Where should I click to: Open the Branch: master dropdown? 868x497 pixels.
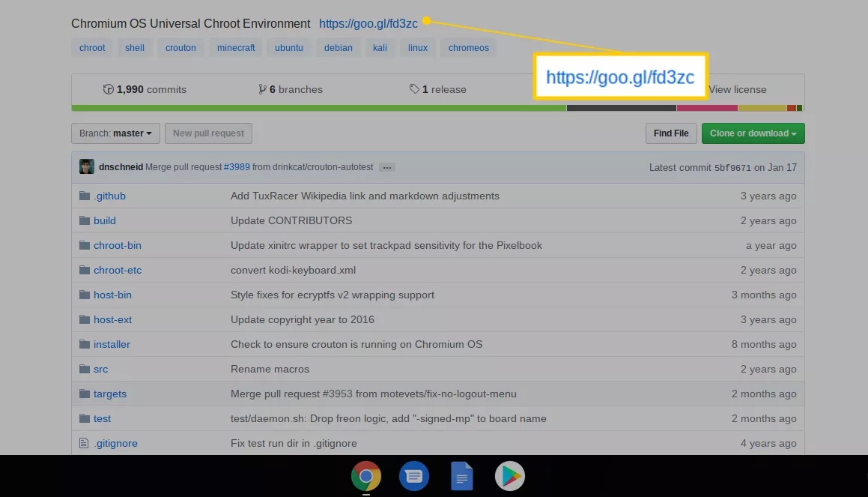pyautogui.click(x=115, y=133)
